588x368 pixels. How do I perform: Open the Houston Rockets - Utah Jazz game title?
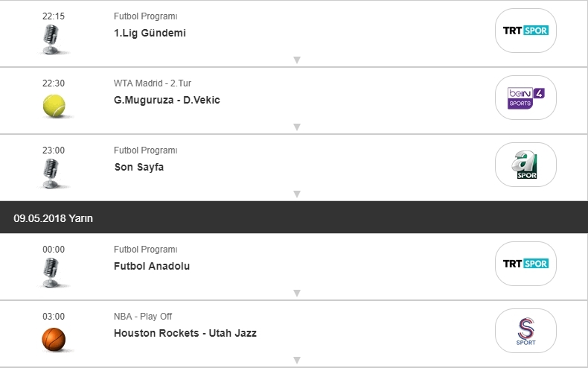pos(185,333)
